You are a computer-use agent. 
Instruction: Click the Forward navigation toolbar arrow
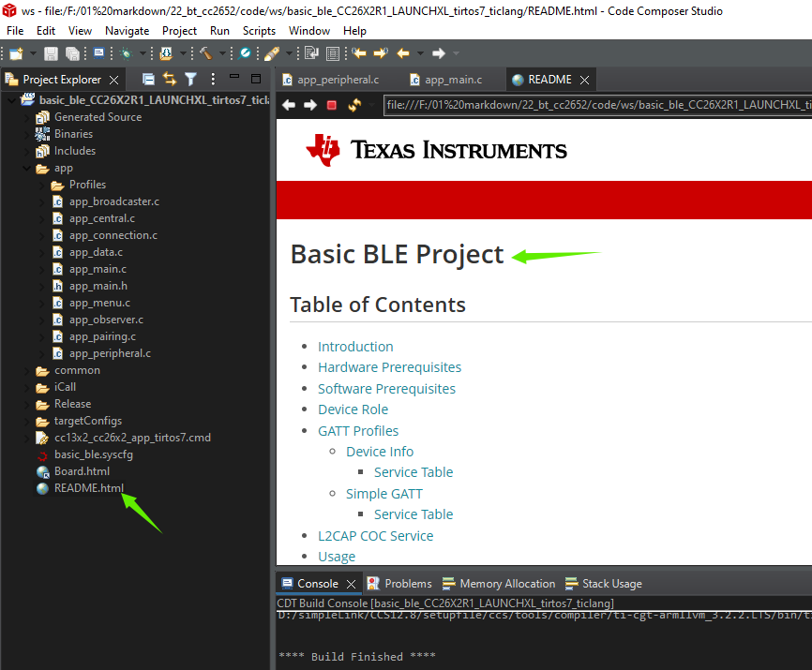pyautogui.click(x=439, y=53)
